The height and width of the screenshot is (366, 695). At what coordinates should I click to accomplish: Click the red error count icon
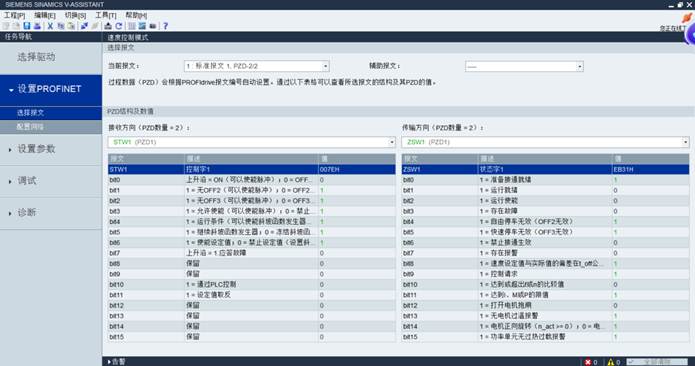[x=588, y=362]
